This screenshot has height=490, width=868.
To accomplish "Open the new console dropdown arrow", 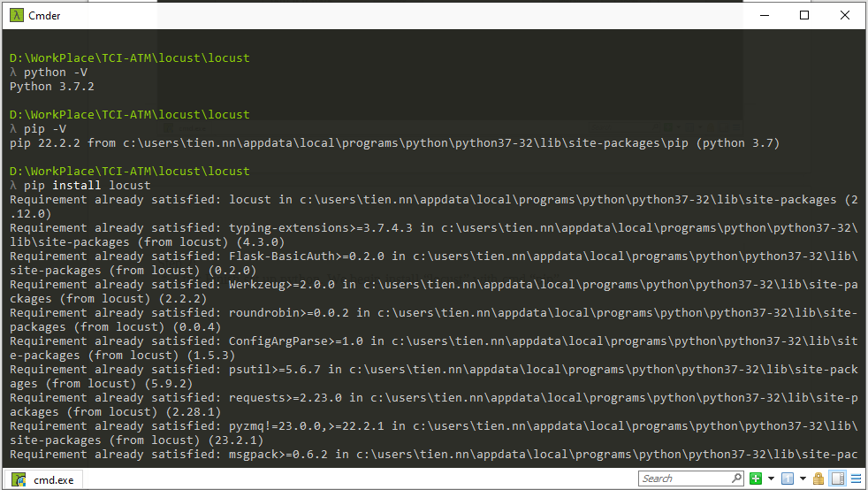I will click(771, 479).
